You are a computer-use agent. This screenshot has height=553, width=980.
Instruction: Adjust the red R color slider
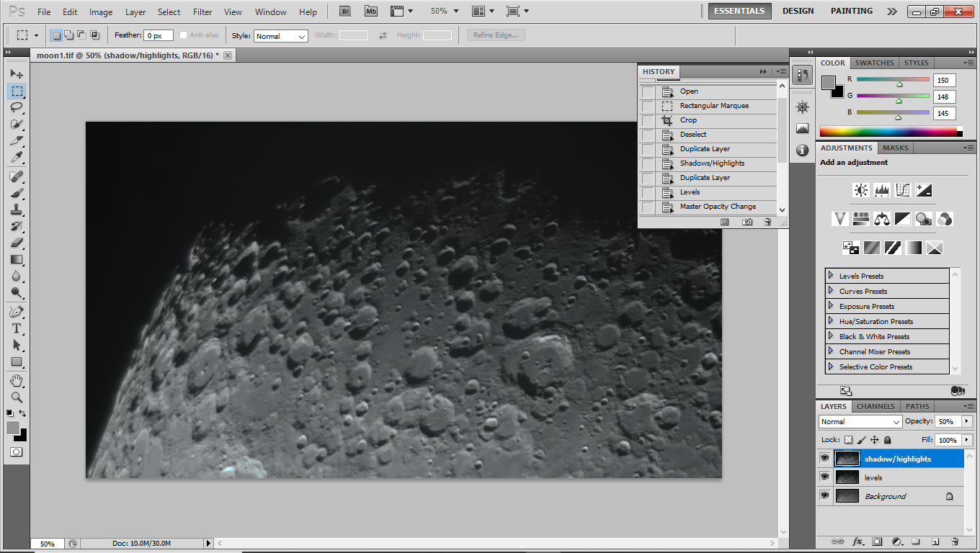coord(899,84)
